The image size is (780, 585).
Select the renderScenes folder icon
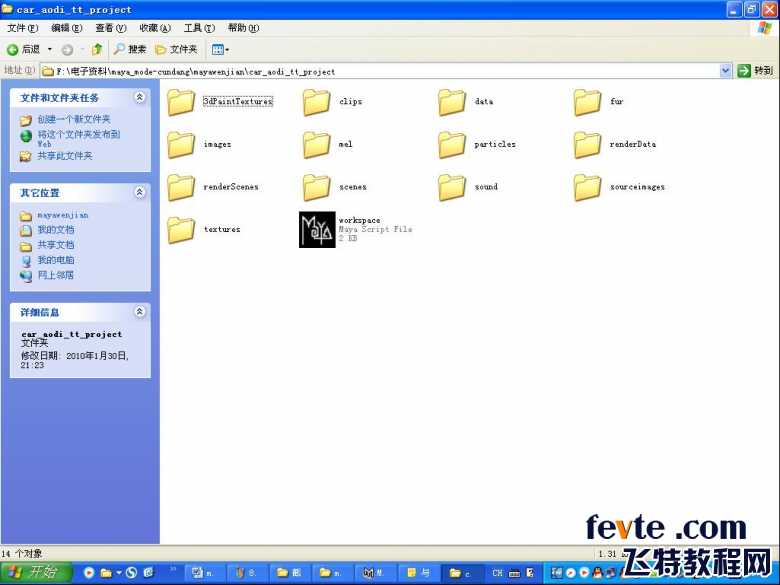(x=181, y=188)
